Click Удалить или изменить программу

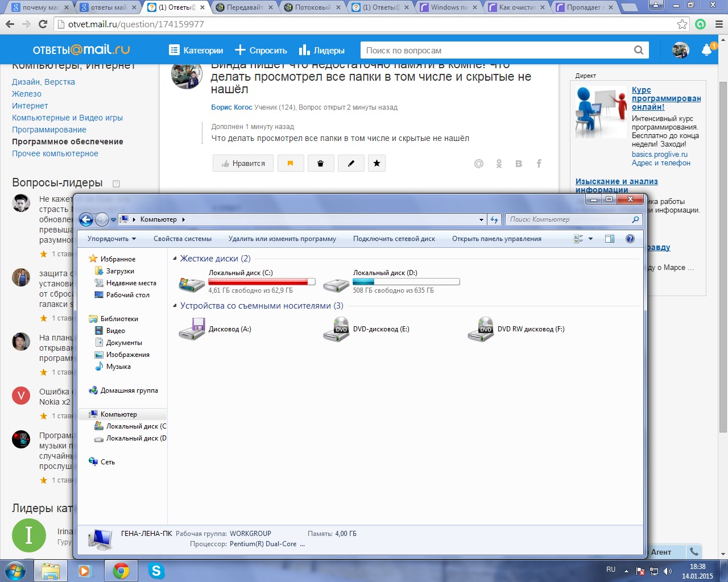pyautogui.click(x=282, y=239)
